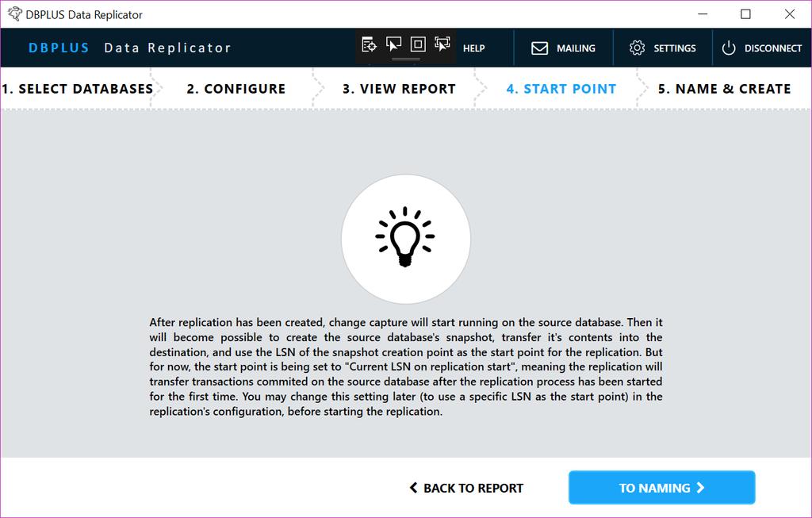This screenshot has height=518, width=812.
Task: Jump to step 5. NAME & CREATE
Action: coord(725,89)
